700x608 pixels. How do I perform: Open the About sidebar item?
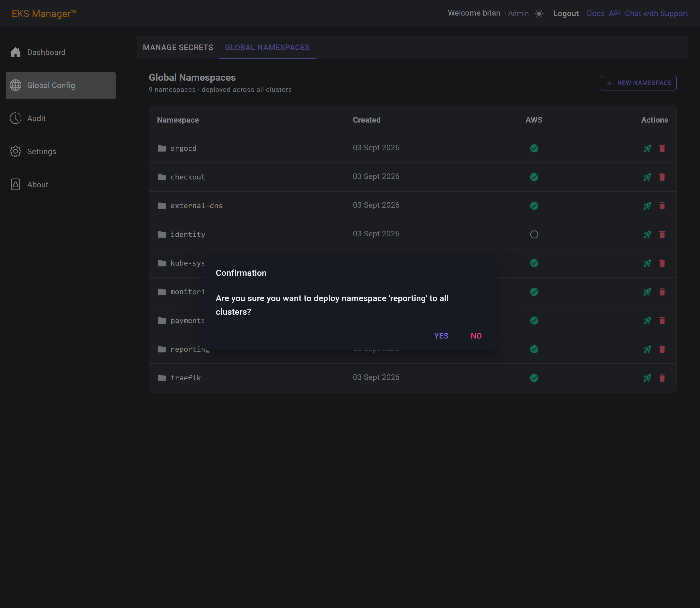61,185
